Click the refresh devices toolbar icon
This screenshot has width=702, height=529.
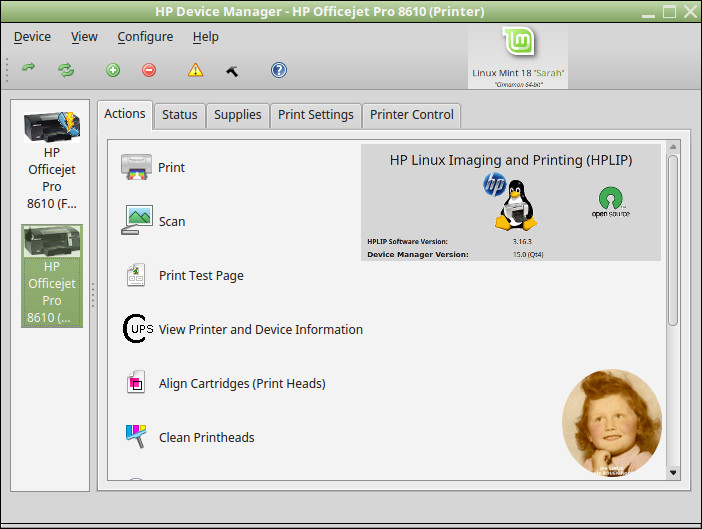pyautogui.click(x=66, y=70)
